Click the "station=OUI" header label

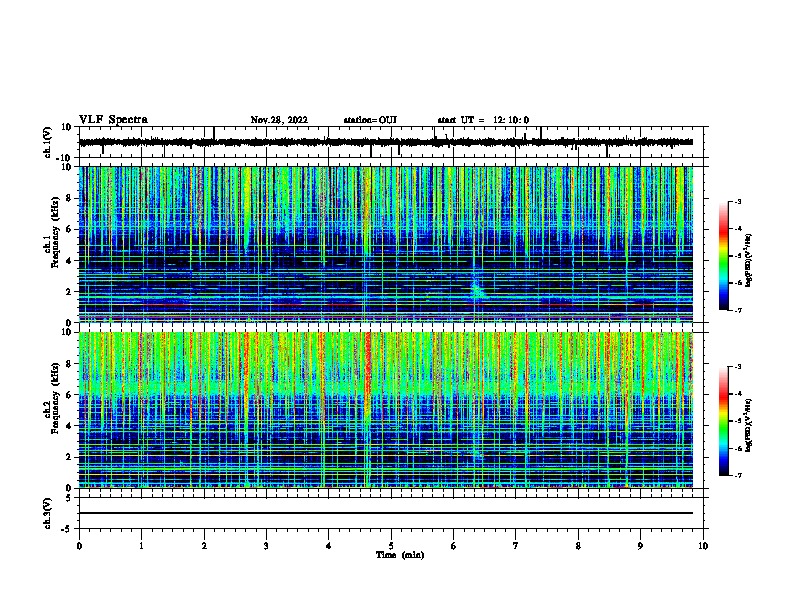pyautogui.click(x=370, y=120)
